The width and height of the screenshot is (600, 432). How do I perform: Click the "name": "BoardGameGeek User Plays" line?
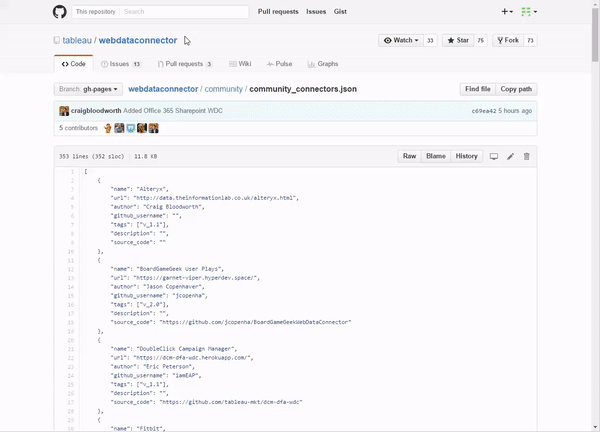[167, 269]
